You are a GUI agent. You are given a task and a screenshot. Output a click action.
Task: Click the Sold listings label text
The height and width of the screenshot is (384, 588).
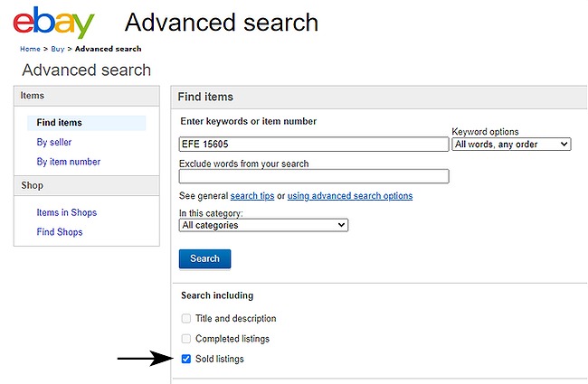(220, 359)
